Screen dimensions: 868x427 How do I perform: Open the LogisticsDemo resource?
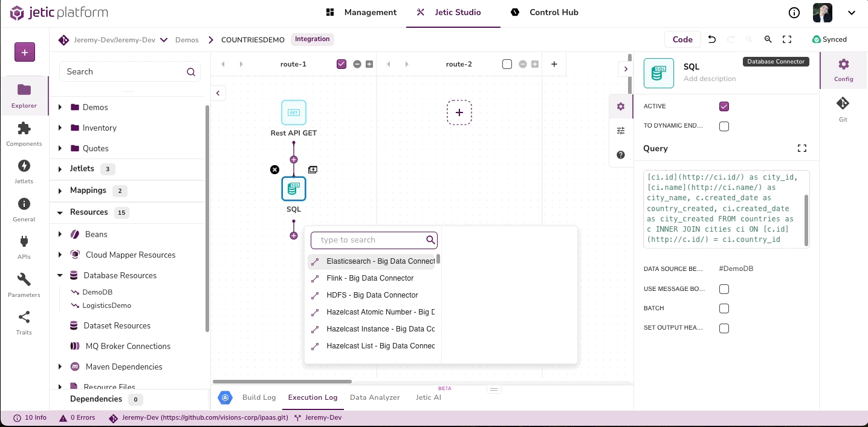coord(106,305)
